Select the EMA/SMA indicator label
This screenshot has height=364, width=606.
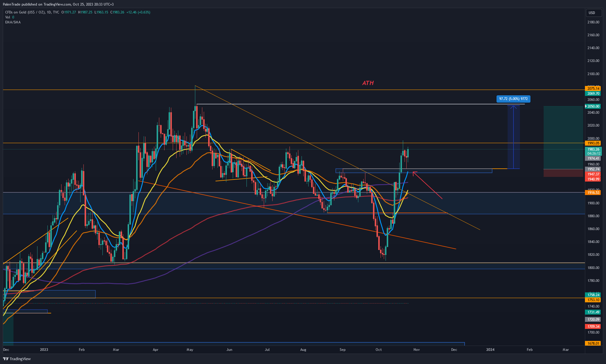click(13, 22)
